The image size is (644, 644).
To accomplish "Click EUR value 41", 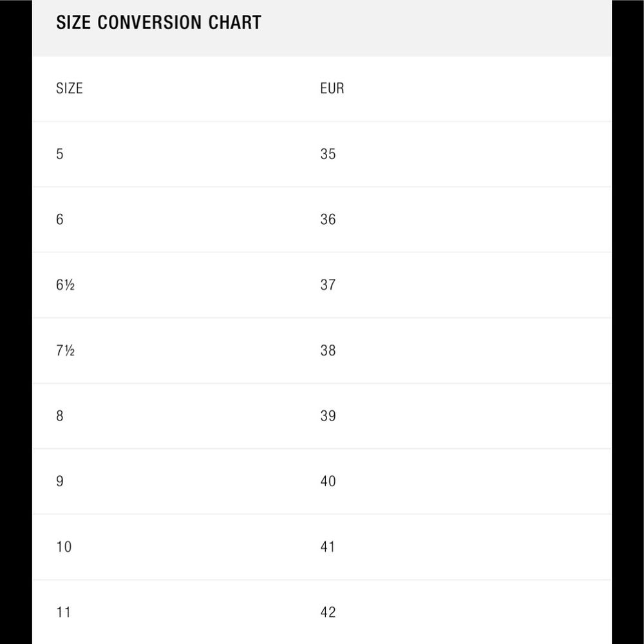I will pos(327,547).
